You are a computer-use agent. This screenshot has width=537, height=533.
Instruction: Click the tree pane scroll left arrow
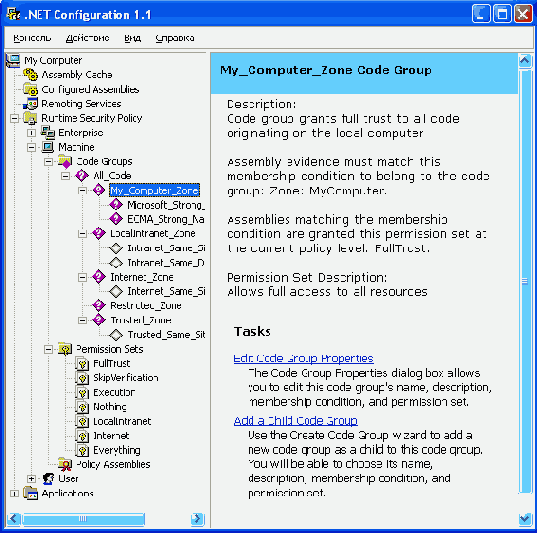(x=13, y=519)
